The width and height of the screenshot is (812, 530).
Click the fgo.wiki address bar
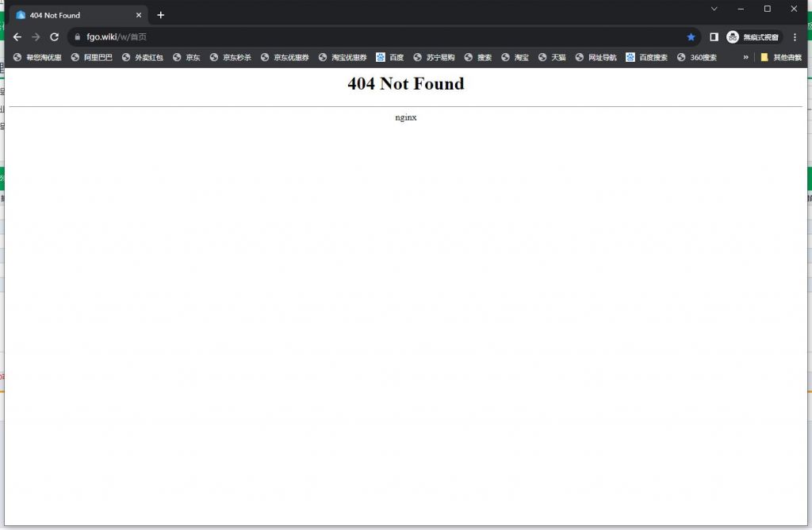point(381,36)
